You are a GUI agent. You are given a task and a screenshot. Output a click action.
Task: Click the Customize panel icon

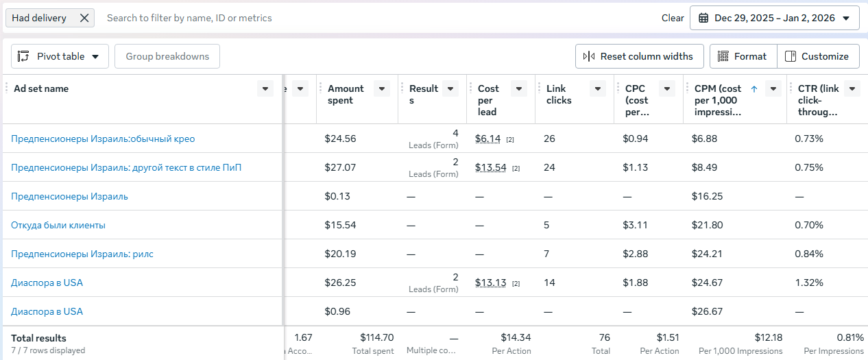click(791, 56)
